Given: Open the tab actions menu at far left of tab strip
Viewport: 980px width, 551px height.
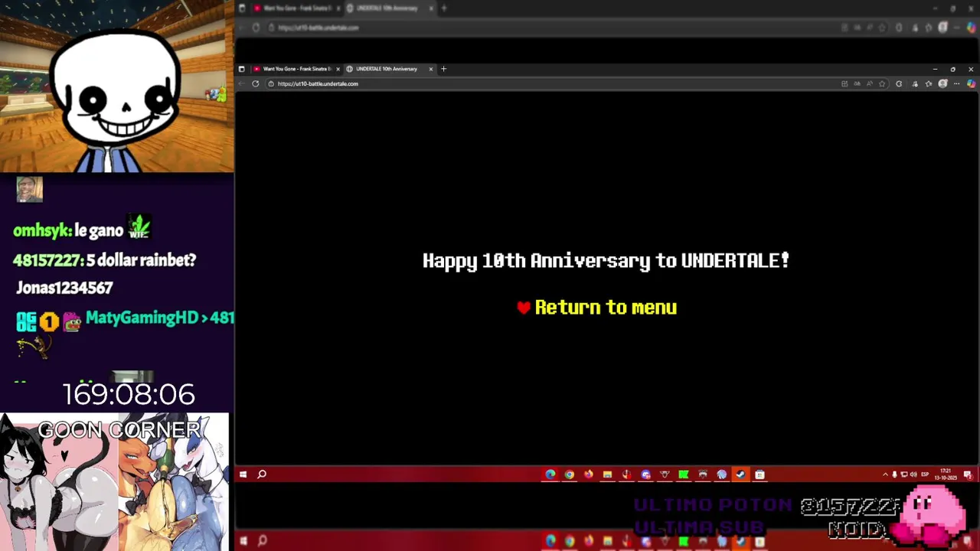Looking at the screenshot, I should [x=242, y=69].
